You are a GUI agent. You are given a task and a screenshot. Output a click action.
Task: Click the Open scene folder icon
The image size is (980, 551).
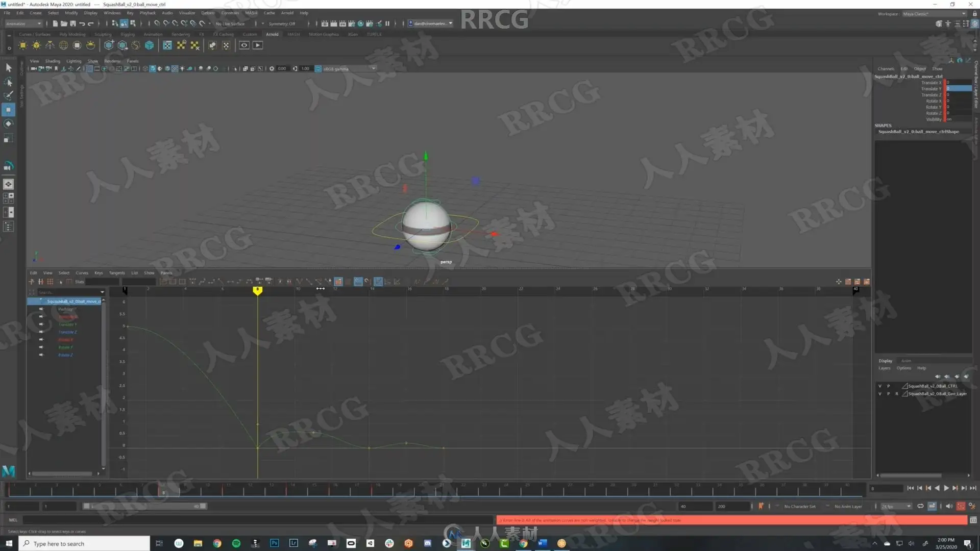(x=64, y=23)
